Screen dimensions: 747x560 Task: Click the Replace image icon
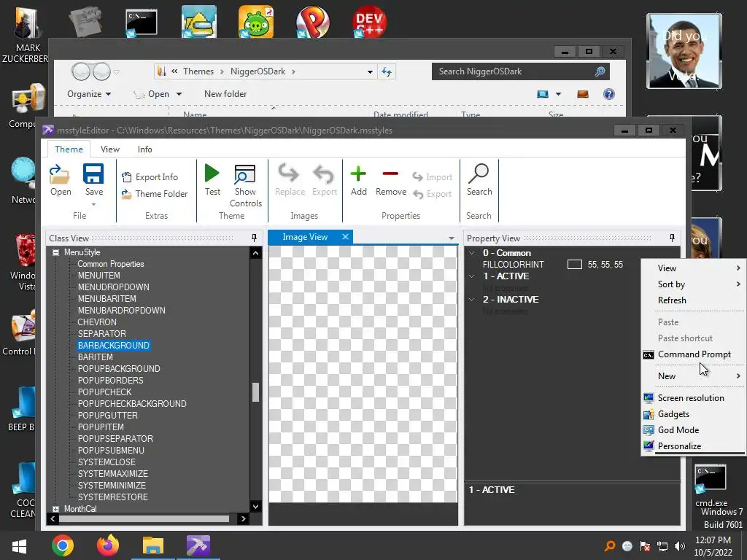[x=289, y=174]
